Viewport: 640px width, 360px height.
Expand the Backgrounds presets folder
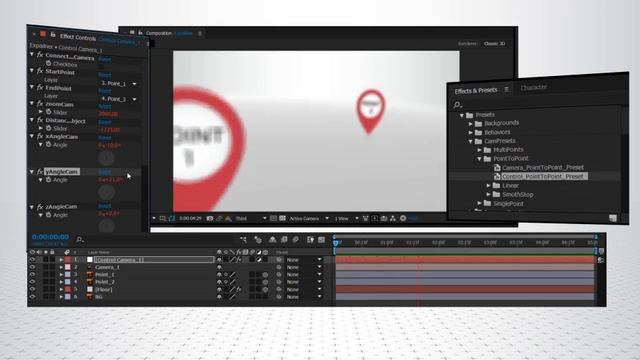(x=471, y=123)
